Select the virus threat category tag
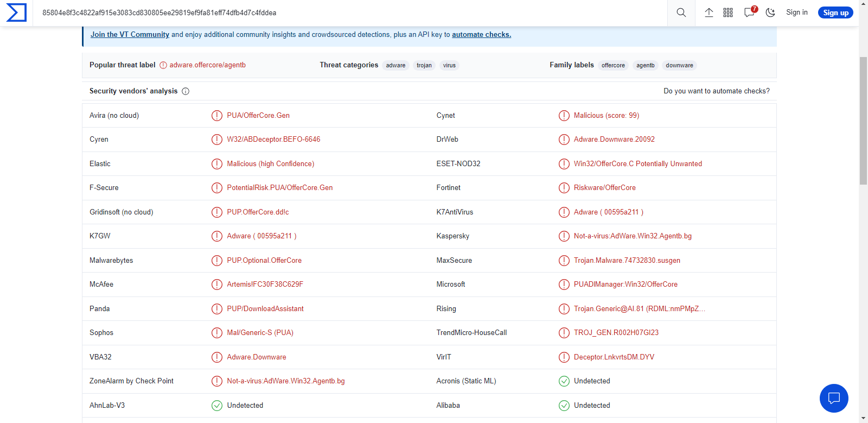Screen dimensions: 868x423 point(449,65)
